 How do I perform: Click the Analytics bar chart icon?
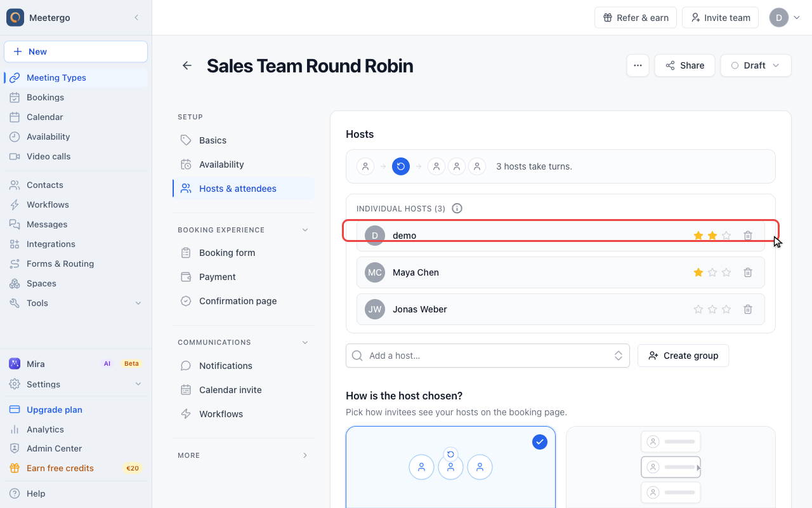click(15, 429)
